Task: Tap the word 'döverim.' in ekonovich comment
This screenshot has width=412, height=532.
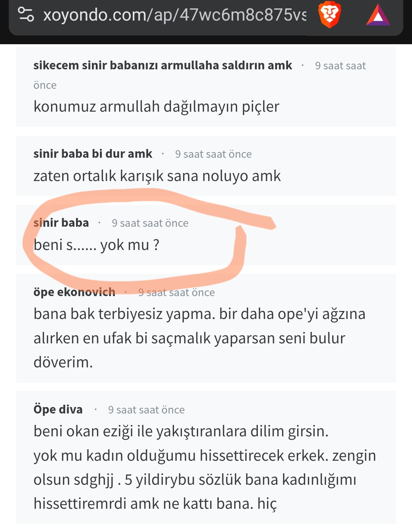Action: tap(63, 362)
